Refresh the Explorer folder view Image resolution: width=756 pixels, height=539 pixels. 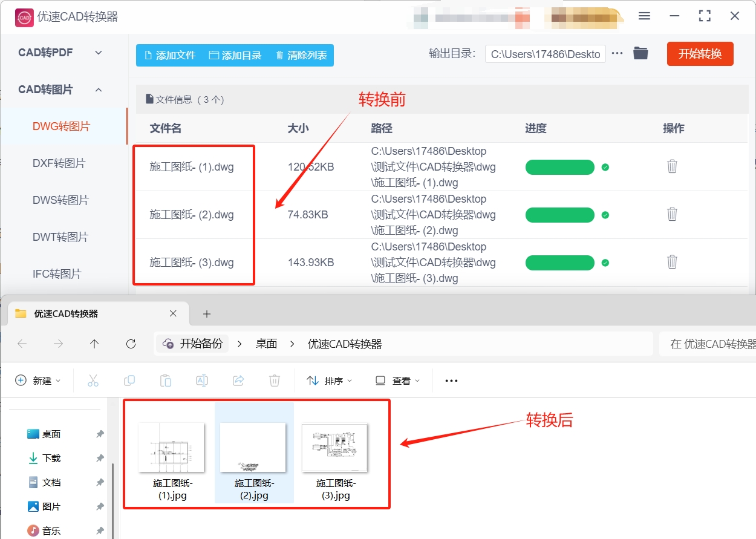[x=131, y=344]
